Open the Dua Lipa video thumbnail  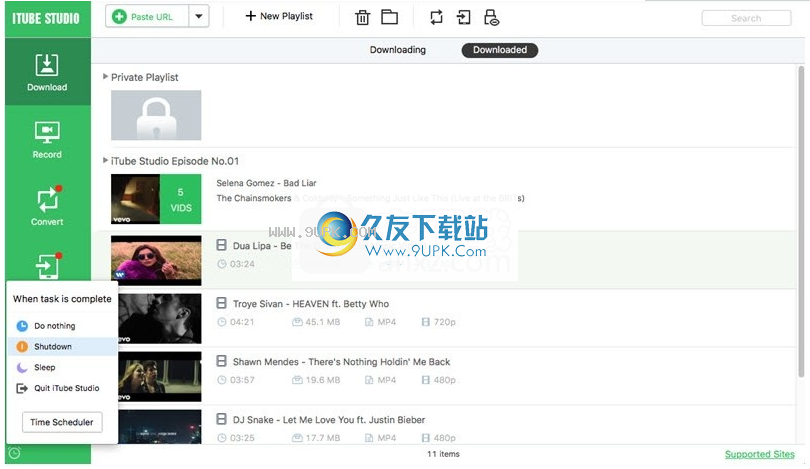point(156,260)
